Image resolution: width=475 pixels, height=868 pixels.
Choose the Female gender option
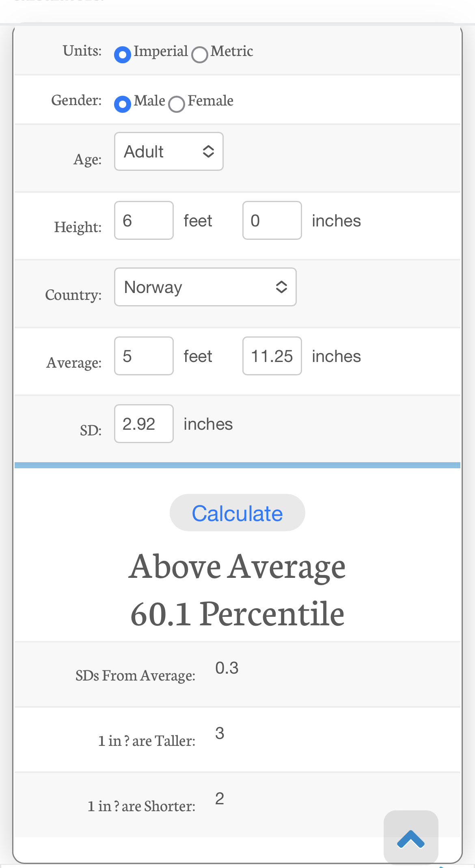[177, 104]
